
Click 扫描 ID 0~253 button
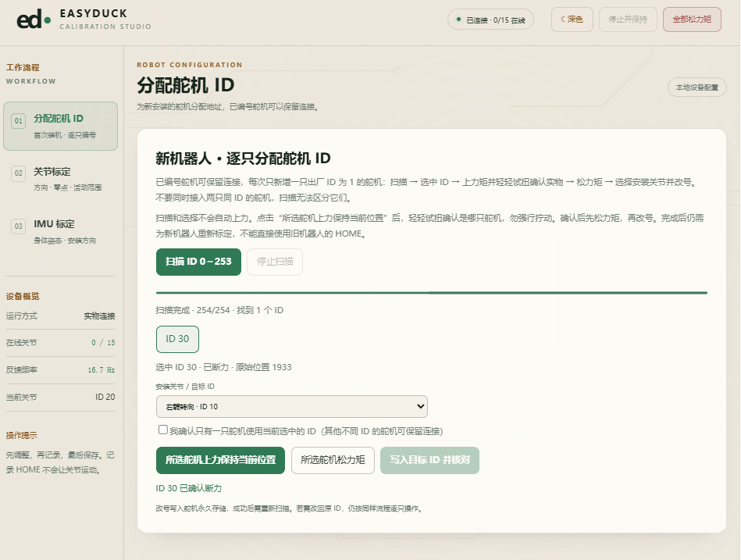198,262
